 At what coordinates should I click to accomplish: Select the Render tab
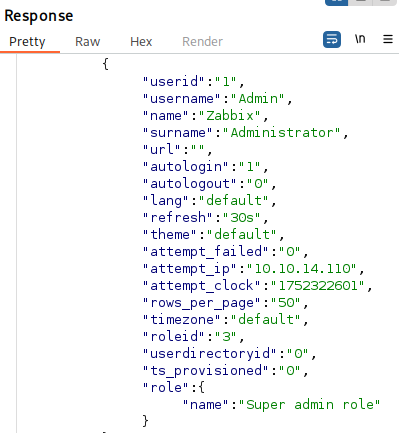(x=202, y=42)
